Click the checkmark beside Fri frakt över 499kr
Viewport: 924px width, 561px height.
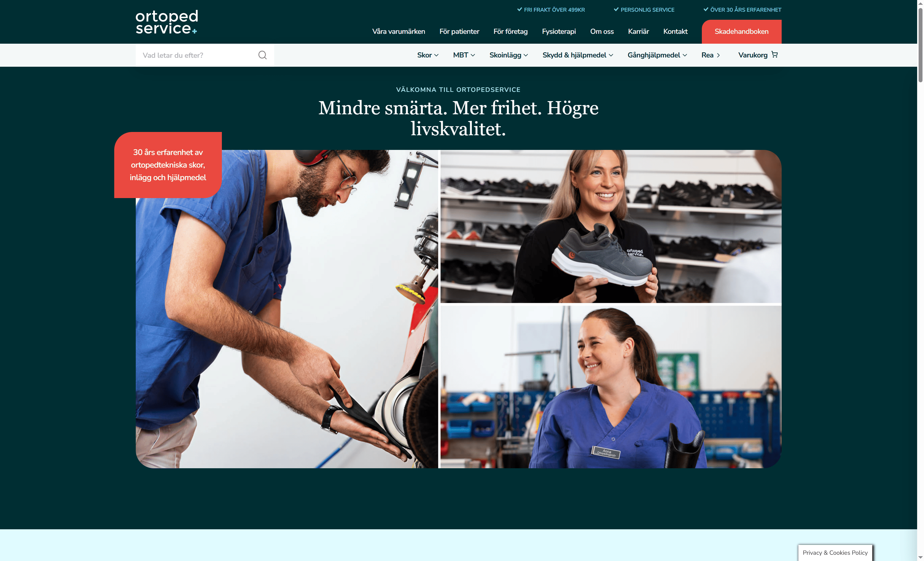click(519, 9)
